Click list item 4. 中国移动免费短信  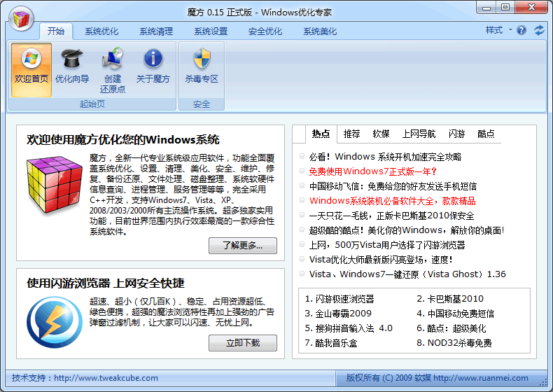455,314
